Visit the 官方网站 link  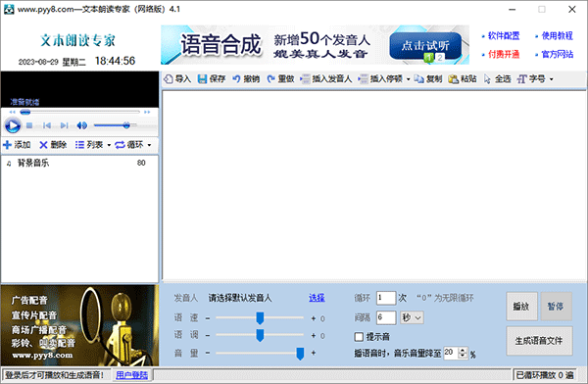(x=557, y=55)
